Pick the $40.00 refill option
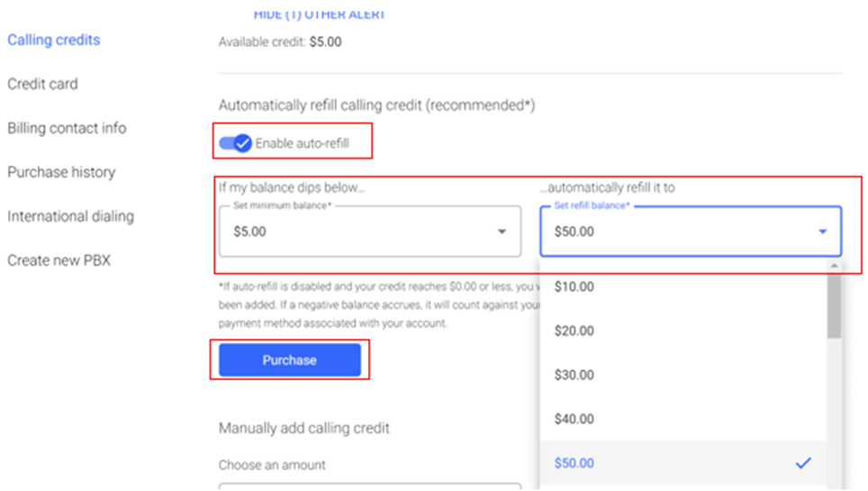The height and width of the screenshot is (491, 868). 683,419
